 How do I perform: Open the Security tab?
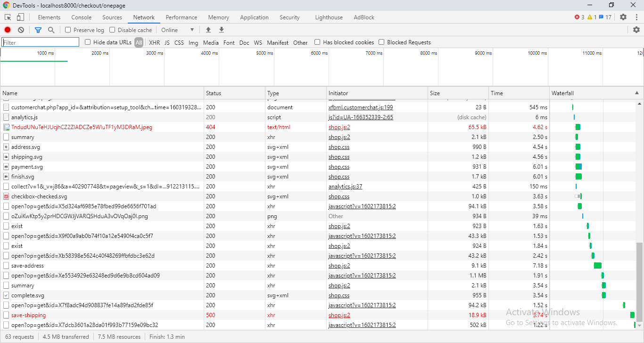289,17
